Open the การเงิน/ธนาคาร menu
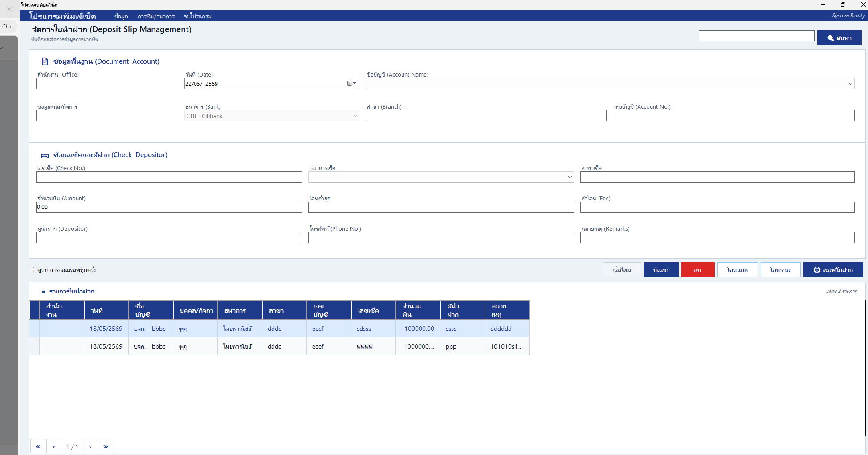This screenshot has width=868, height=455. [156, 16]
